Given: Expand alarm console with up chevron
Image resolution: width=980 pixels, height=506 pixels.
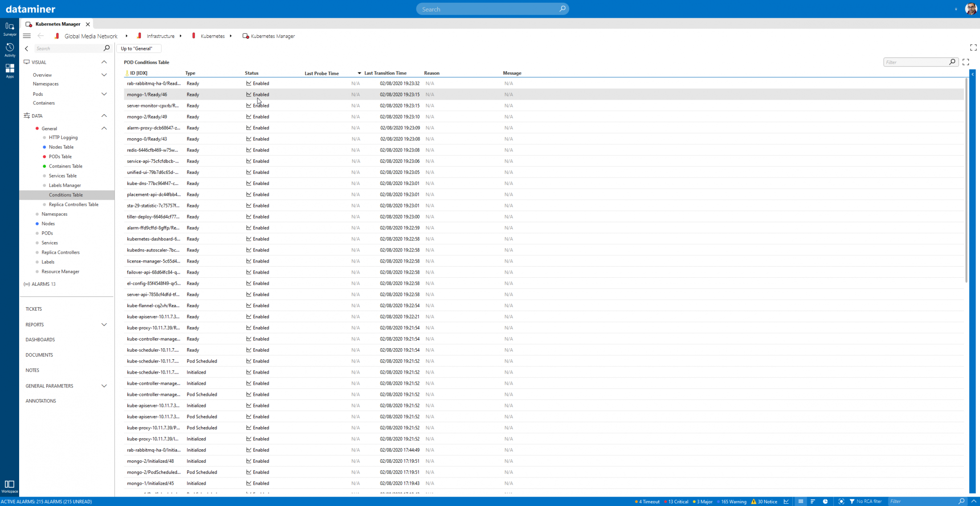Looking at the screenshot, I should pos(974,502).
